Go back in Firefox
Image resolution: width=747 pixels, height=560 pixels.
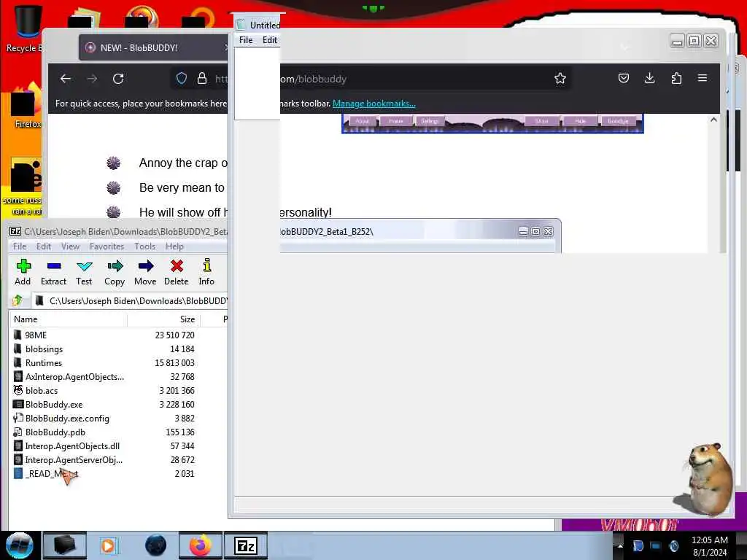[66, 79]
